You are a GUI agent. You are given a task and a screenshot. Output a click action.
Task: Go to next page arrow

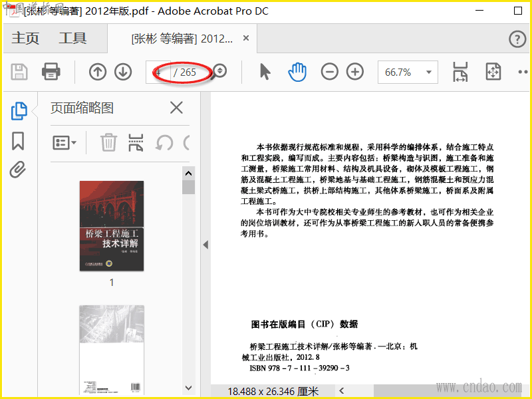123,72
